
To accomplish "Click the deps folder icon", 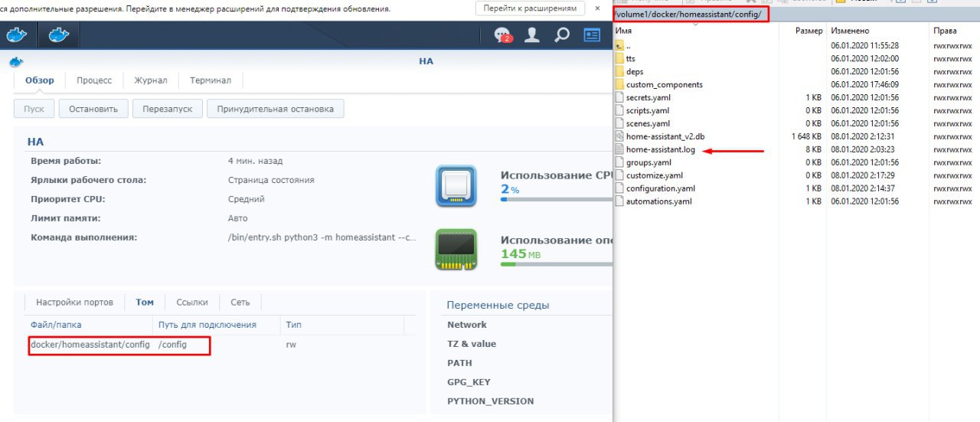I will (620, 72).
